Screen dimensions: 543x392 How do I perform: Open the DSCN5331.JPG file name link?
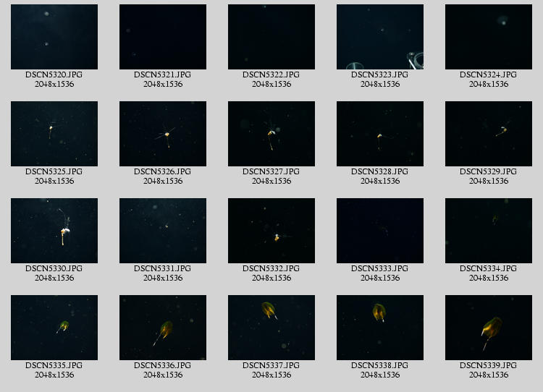(x=162, y=268)
